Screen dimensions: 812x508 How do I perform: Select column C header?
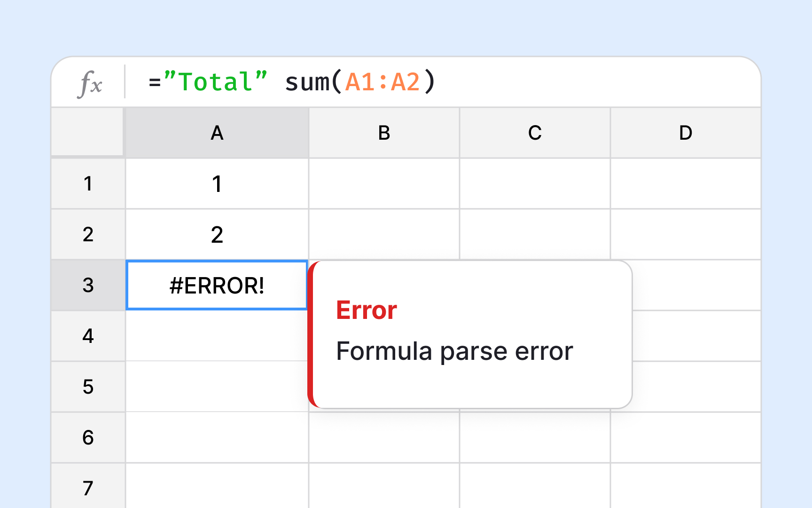coord(534,133)
